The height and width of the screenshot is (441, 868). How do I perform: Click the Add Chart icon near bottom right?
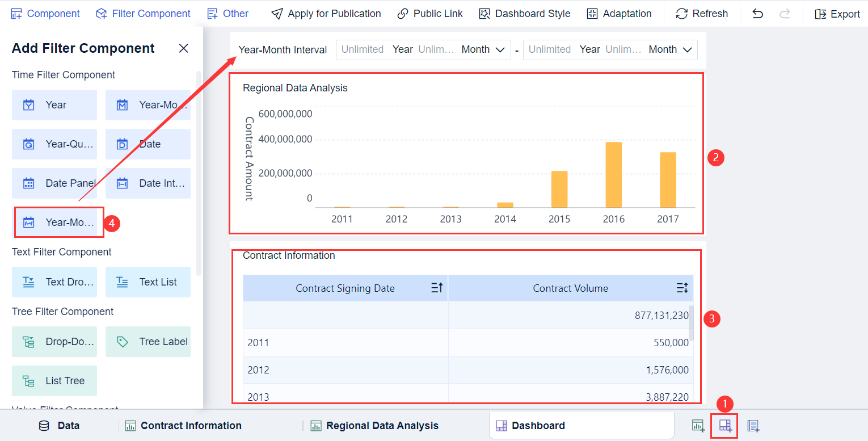[697, 425]
